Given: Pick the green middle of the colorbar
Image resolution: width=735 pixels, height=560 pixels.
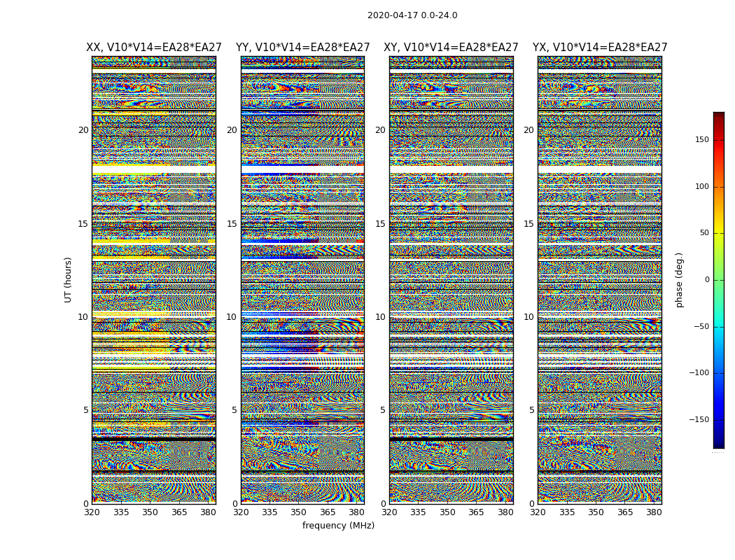Looking at the screenshot, I should pos(718,280).
